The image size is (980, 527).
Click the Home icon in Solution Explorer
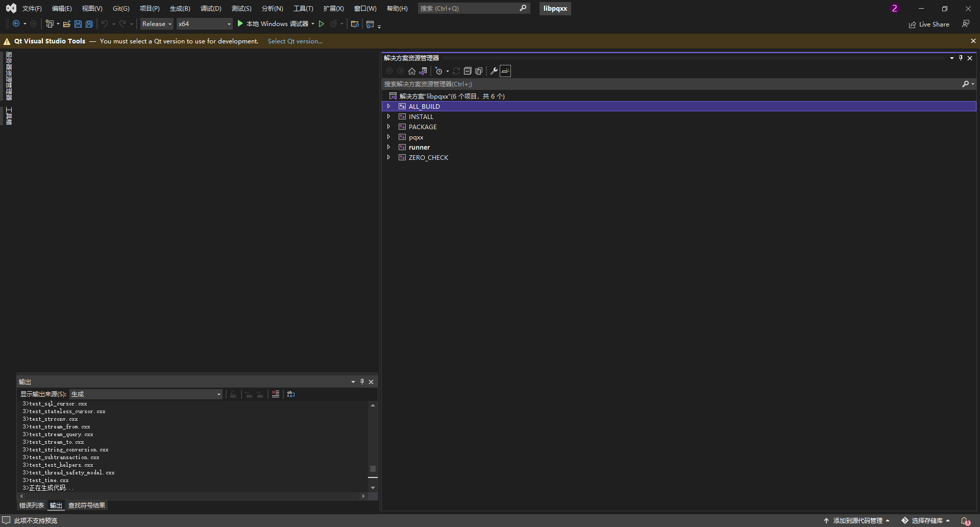412,71
